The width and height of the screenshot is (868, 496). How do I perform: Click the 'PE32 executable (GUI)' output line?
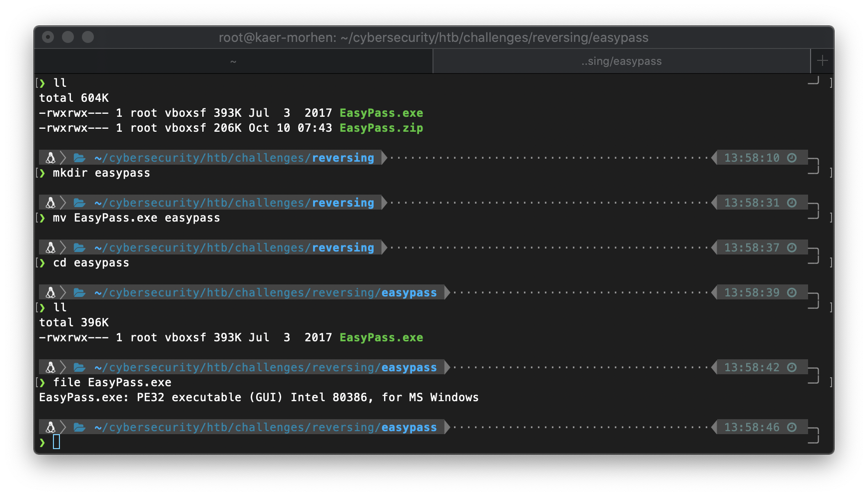[x=259, y=398]
